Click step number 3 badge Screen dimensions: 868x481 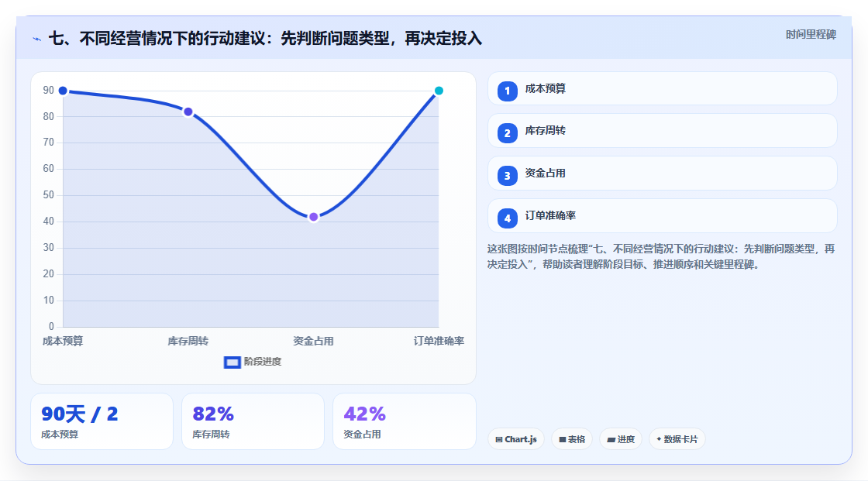point(507,176)
